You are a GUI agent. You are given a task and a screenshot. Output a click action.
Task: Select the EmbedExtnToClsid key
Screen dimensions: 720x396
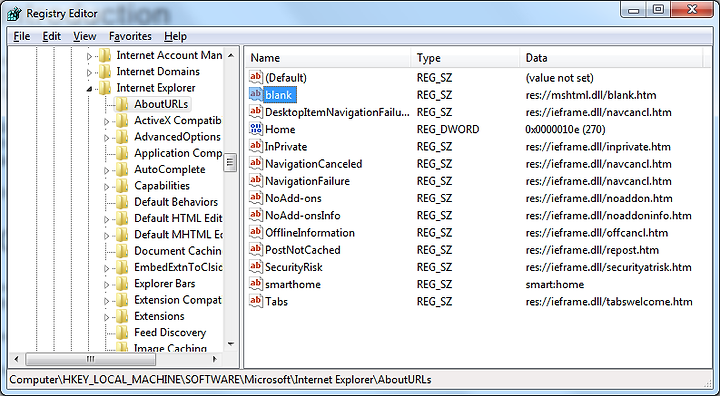178,267
